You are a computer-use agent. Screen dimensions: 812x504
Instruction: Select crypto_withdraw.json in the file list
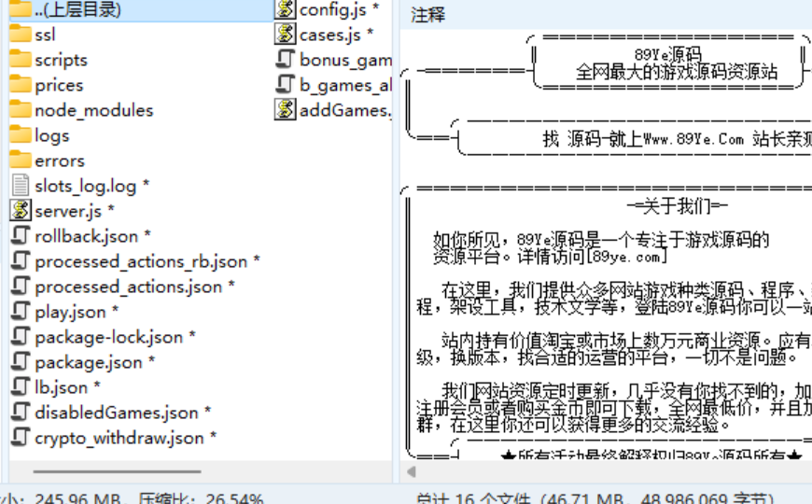(x=119, y=438)
